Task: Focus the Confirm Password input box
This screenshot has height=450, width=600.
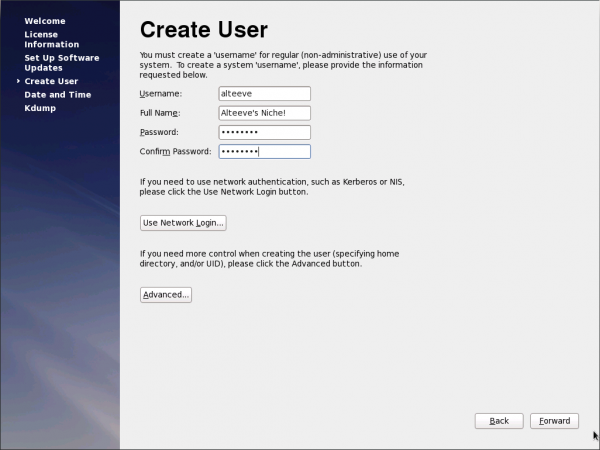Action: pos(264,151)
